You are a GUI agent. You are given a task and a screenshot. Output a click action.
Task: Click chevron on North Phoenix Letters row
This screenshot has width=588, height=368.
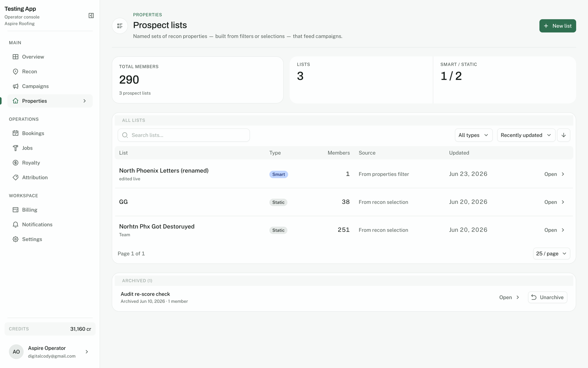[x=563, y=174]
